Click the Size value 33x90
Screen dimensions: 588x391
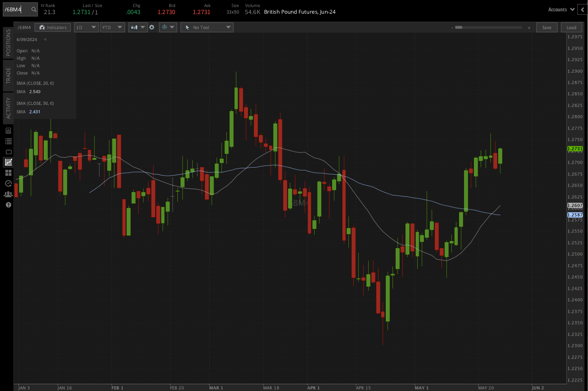point(233,12)
